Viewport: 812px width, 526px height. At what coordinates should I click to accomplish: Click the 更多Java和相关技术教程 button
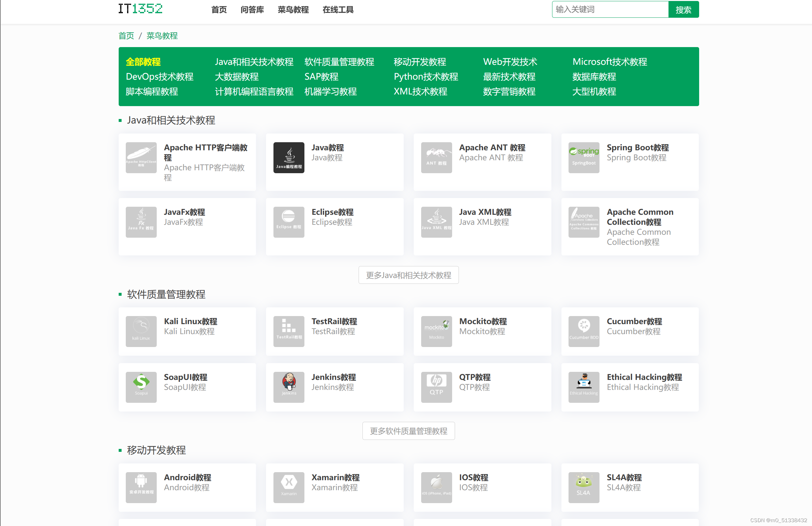(x=408, y=275)
